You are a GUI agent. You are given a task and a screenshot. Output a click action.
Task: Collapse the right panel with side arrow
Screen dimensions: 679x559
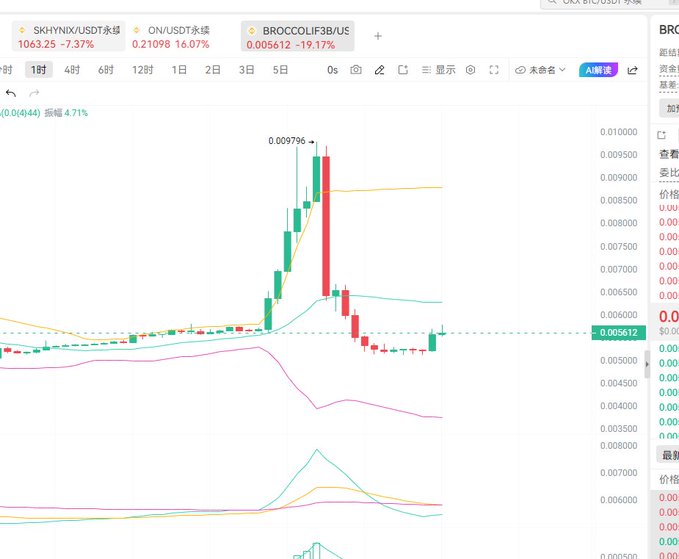[647, 365]
